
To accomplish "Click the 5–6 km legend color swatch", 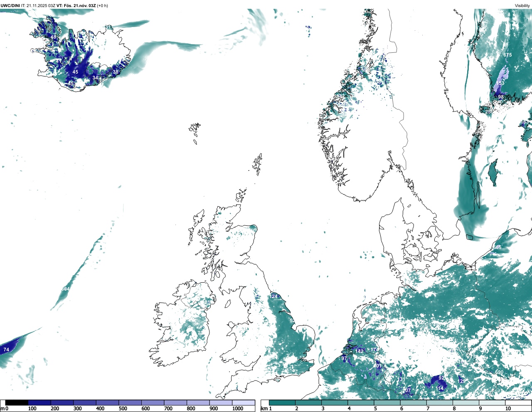I will [x=387, y=403].
